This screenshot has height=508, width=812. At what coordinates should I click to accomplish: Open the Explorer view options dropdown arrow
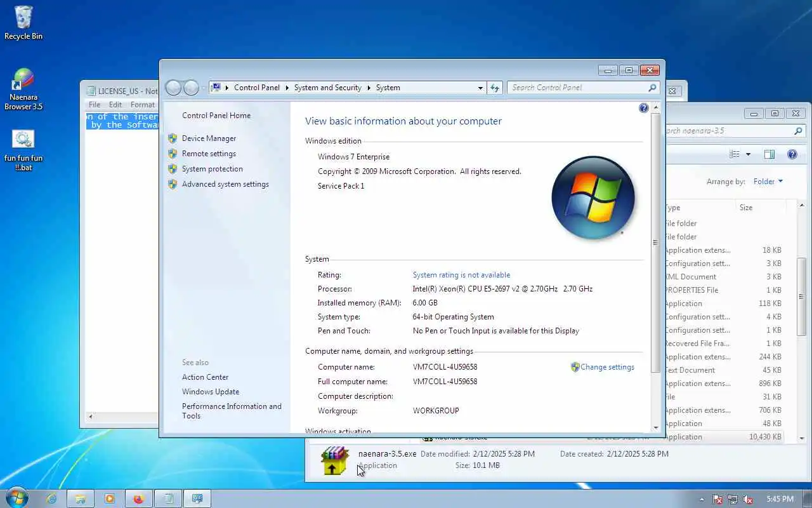(748, 154)
